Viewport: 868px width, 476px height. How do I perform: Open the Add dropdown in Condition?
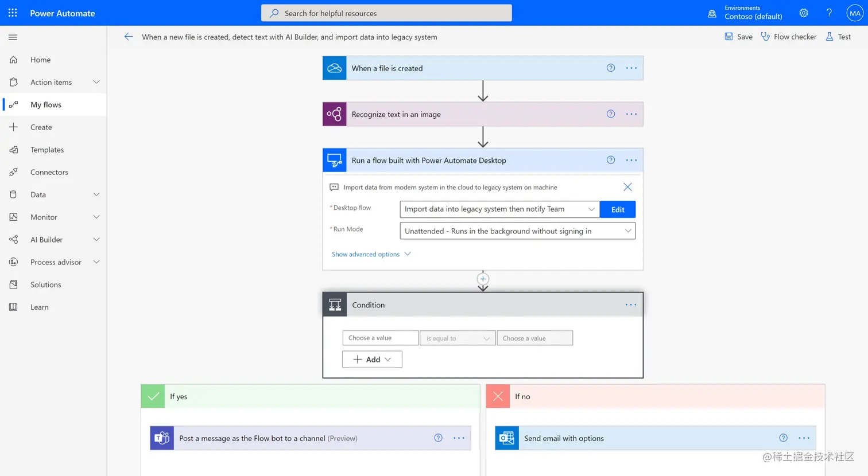tap(372, 359)
